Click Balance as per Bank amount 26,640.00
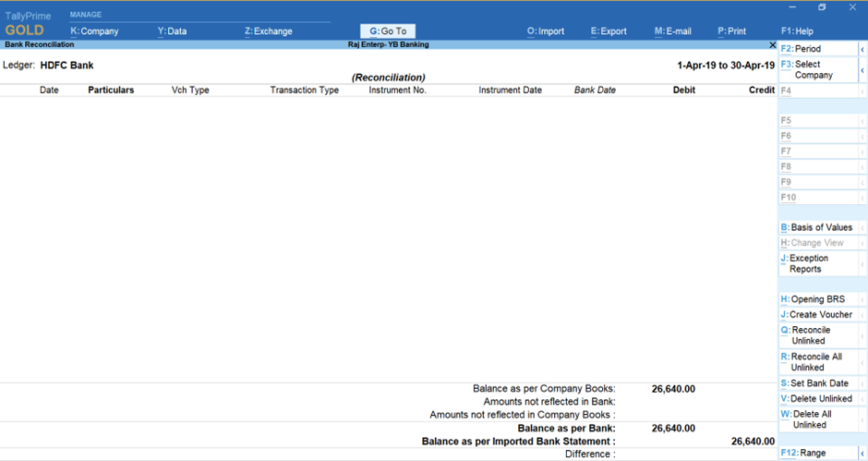The width and height of the screenshot is (868, 461). 673,429
